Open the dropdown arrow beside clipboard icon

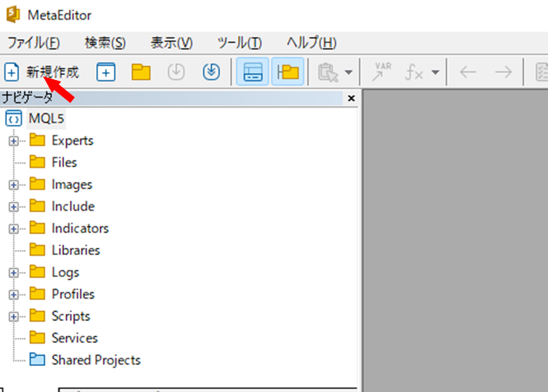348,72
